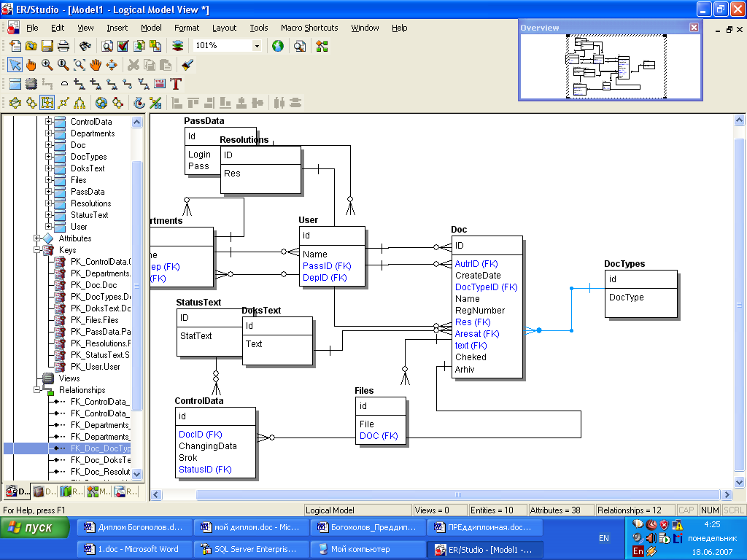Click the Undo Layout rotate-arrow icon
747x560 pixels.
pyautogui.click(x=139, y=102)
